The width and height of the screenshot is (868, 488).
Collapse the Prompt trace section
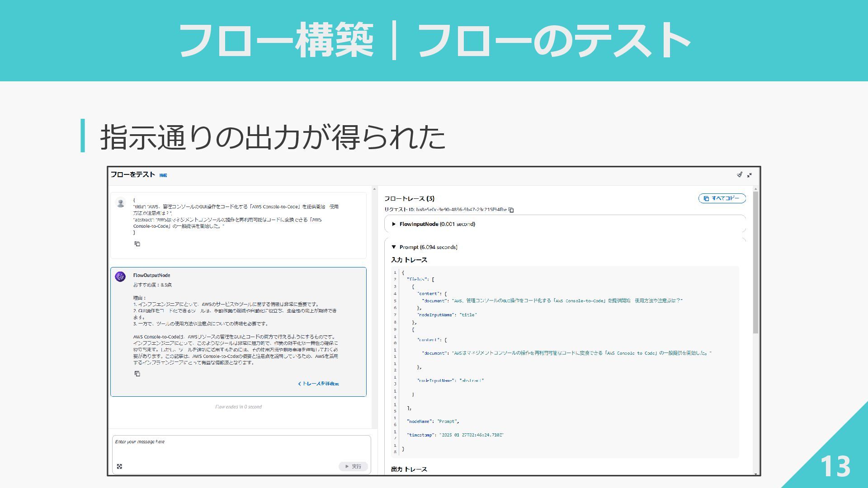394,247
